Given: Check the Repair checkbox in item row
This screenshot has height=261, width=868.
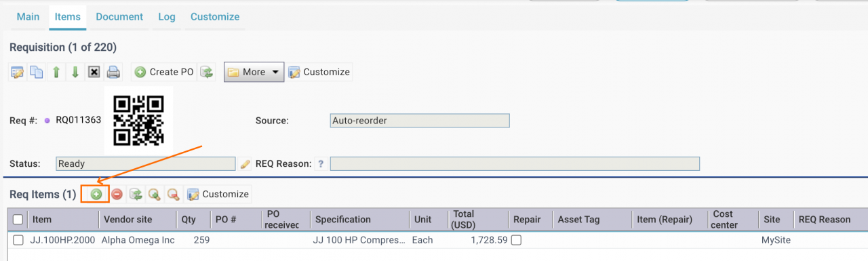Looking at the screenshot, I should pos(517,240).
